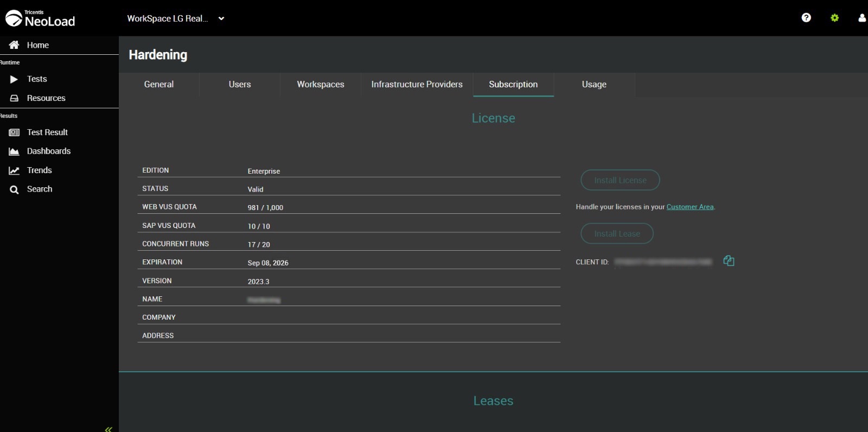
Task: Select the Infrastructure Providers tab
Action: click(x=417, y=85)
